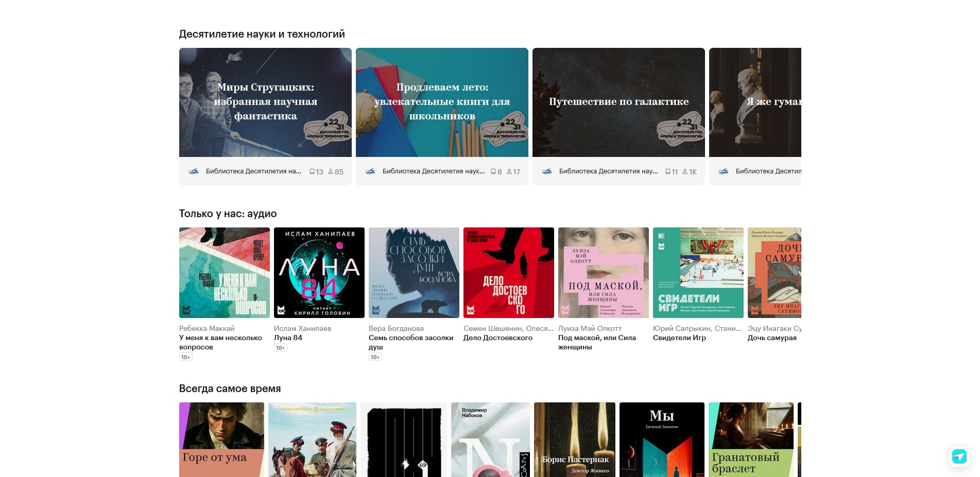Click book count icon showing 8
Screen dimensions: 980x477
493,172
